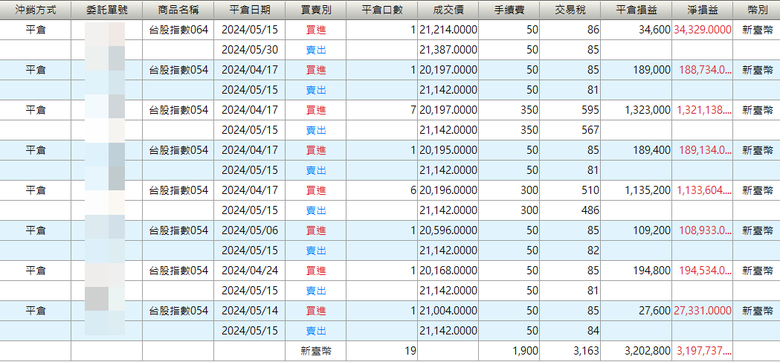Viewport: 780px width, 362px height.
Task: Click the 82 transaction tax cell
Action: point(570,251)
